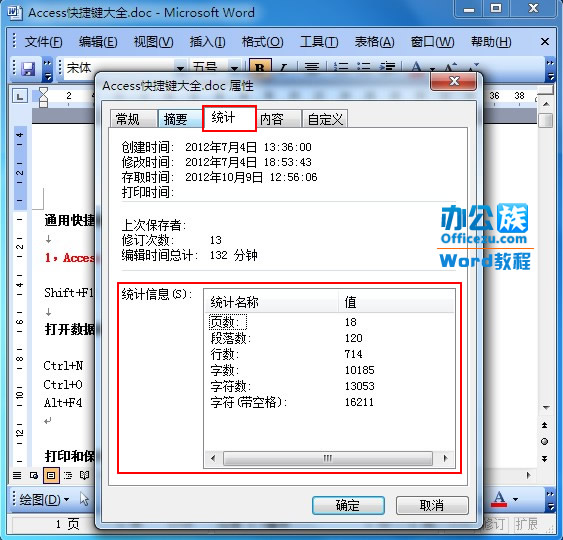Click document vertical scrollbar down arrow
Image resolution: width=563 pixels, height=540 pixels.
[x=546, y=407]
